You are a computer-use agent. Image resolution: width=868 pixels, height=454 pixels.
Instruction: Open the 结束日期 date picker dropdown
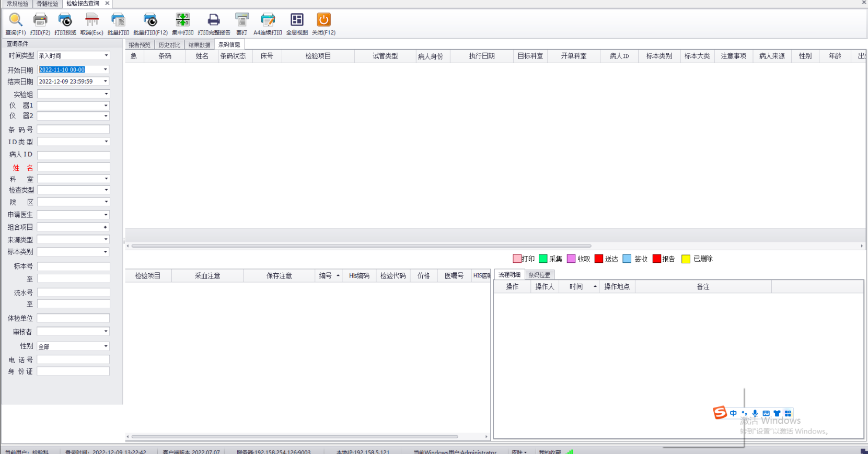[x=106, y=82]
